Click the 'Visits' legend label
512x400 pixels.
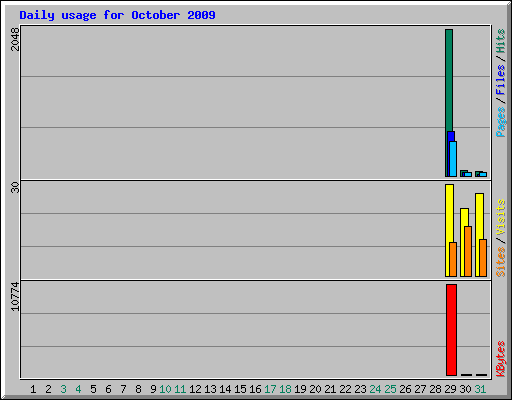pos(500,217)
